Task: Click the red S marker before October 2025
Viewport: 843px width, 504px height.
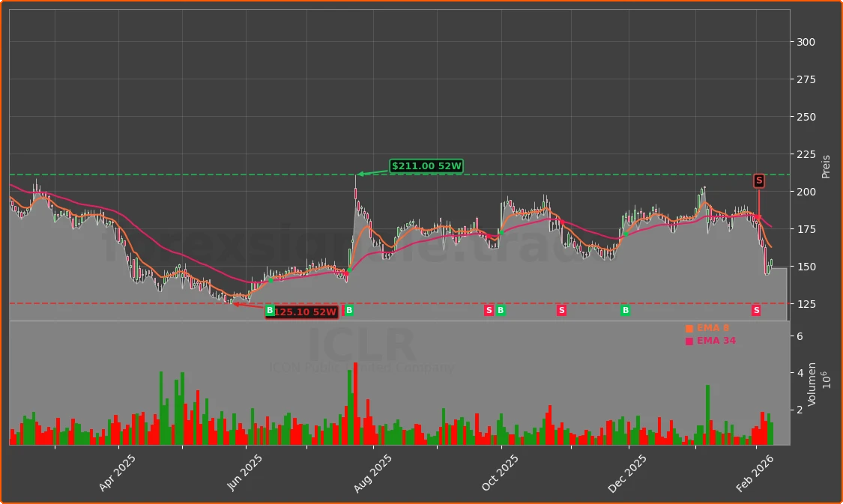Action: pos(489,311)
